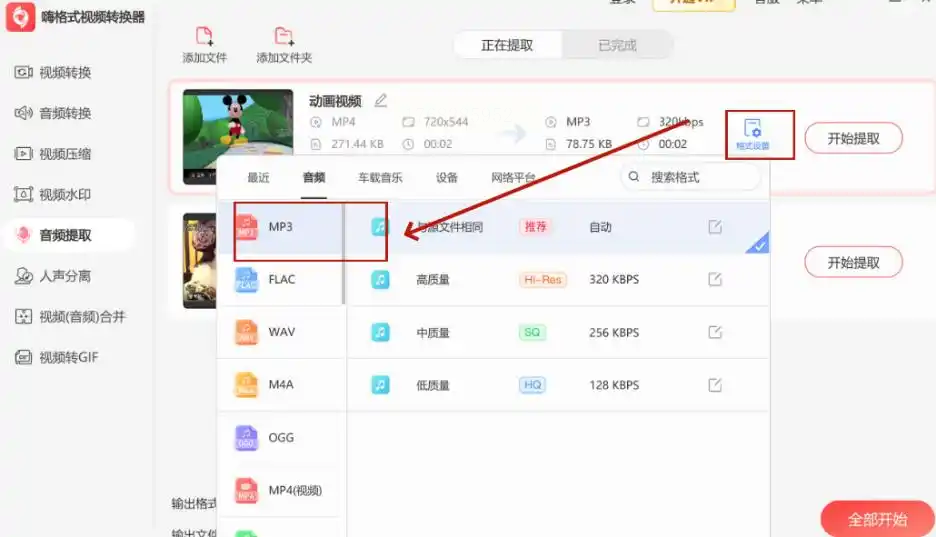Viewport: 936px width, 537px height.
Task: Switch to the 已完成 tab
Action: [x=617, y=45]
